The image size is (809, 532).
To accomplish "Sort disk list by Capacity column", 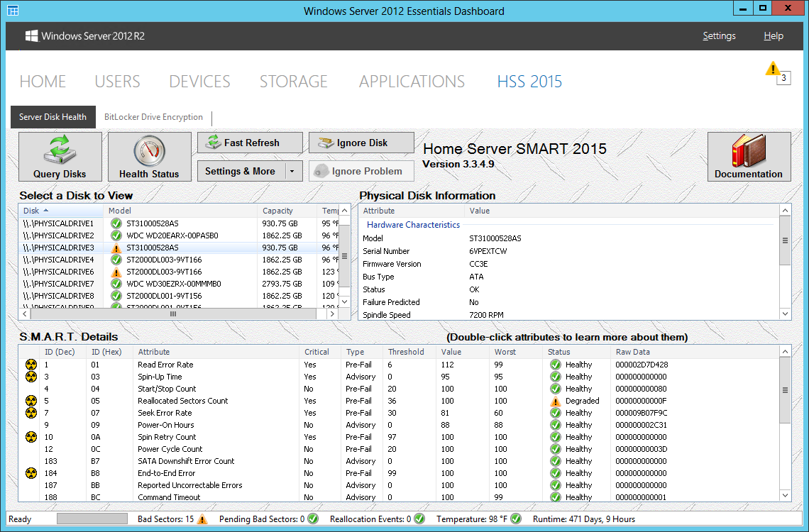I will (x=287, y=211).
